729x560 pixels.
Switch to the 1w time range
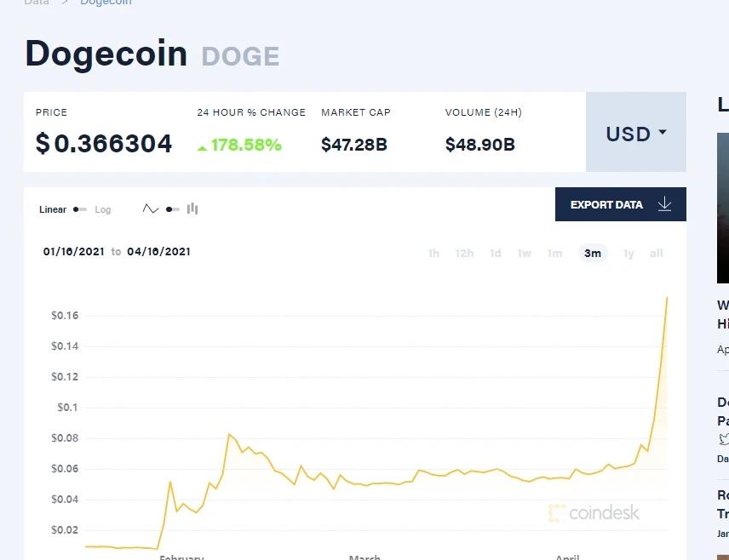(525, 254)
